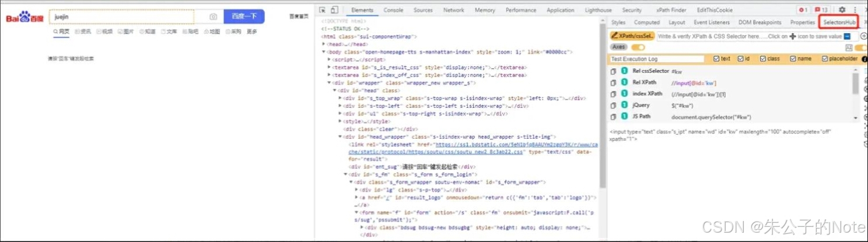Expand the s_top_wrap div node
Screen dimensions: 868x242
(340, 98)
